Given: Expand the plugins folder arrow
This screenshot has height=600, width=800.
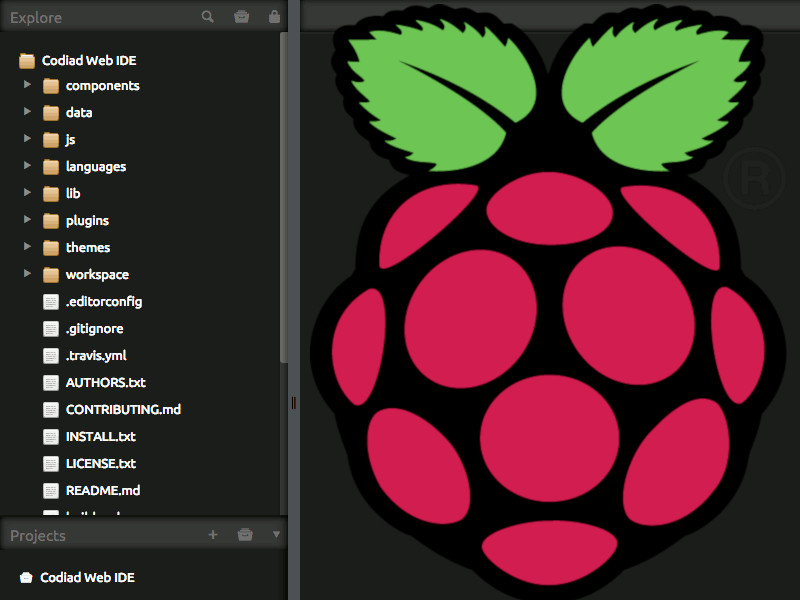Looking at the screenshot, I should [28, 219].
